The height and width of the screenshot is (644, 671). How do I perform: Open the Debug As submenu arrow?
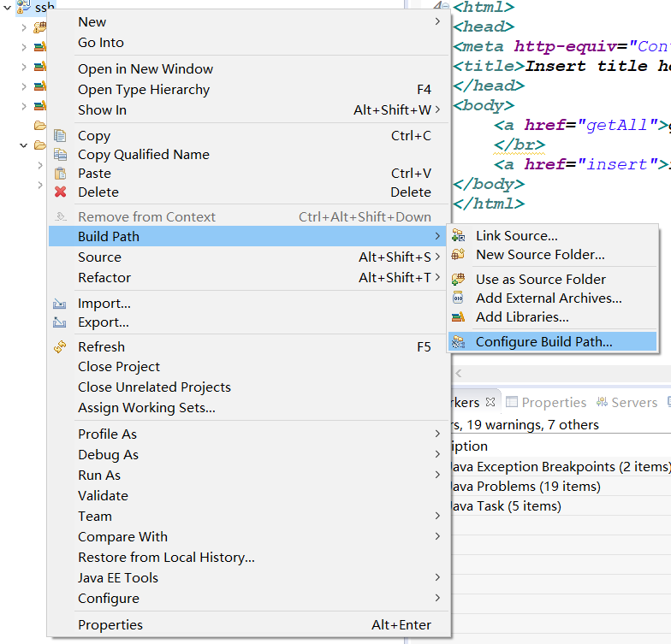[x=437, y=454]
